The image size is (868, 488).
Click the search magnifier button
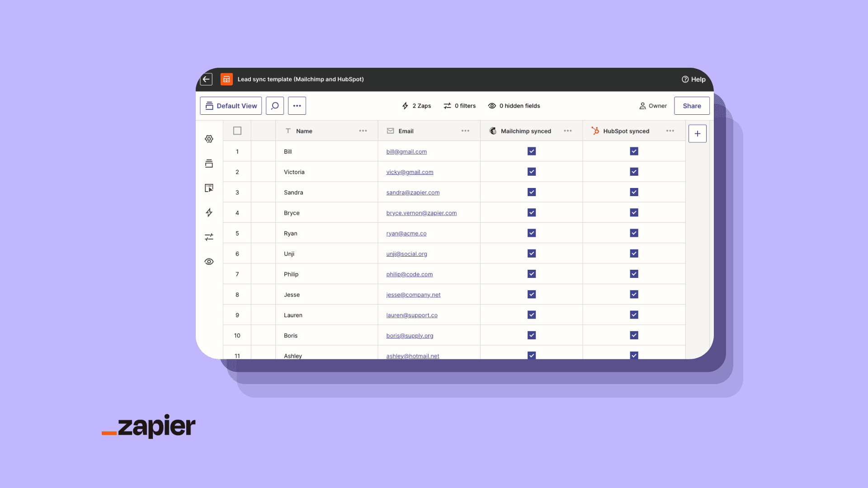click(x=275, y=106)
